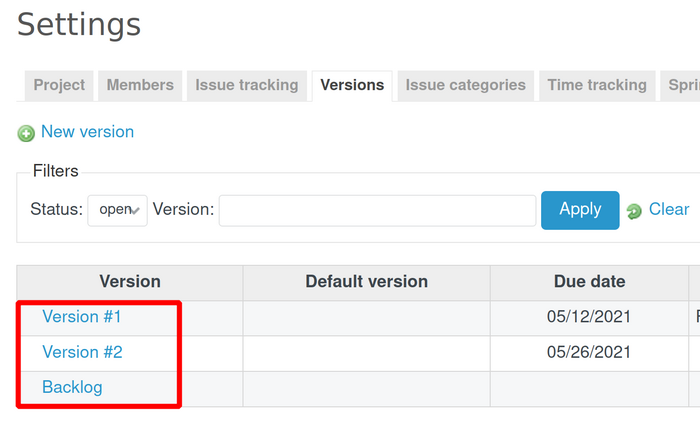Click the Default version column header
Viewport: 700px width, 426px height.
tap(366, 282)
